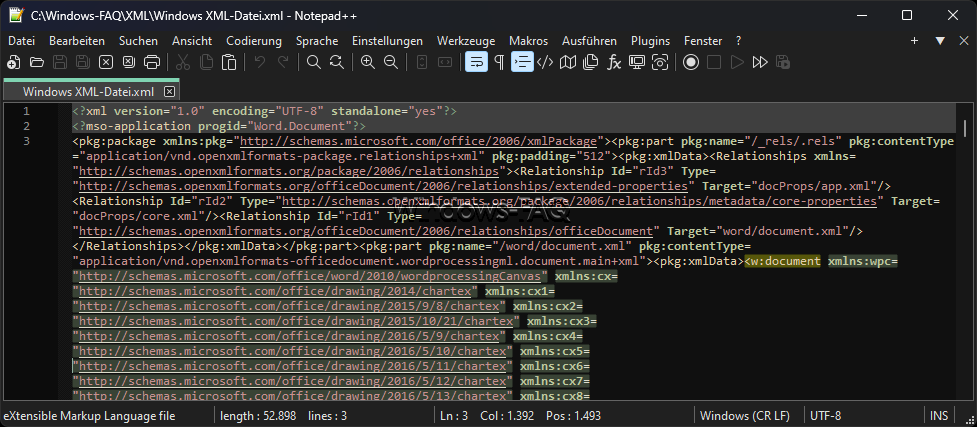Select the Windows XML-Datei.xml tab
Screen dimensions: 977x427
(x=88, y=92)
